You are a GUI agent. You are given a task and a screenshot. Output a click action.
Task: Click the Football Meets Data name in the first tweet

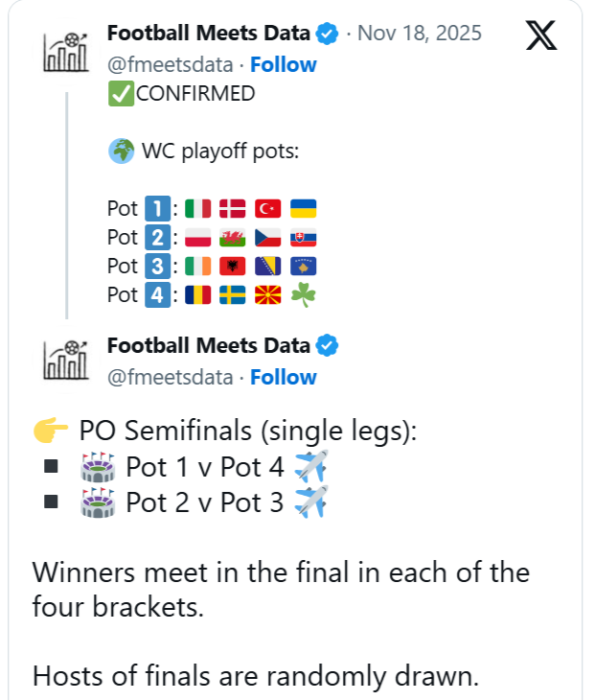209,34
